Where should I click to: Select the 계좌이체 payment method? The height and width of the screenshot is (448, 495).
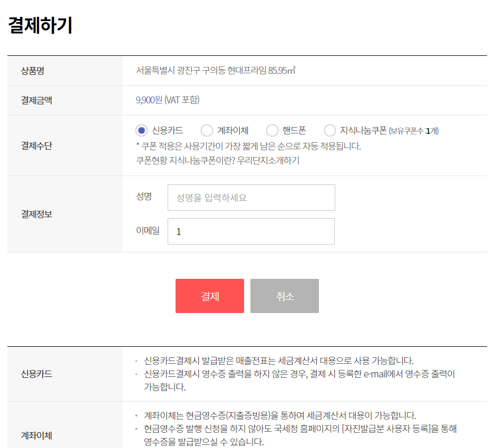[206, 130]
